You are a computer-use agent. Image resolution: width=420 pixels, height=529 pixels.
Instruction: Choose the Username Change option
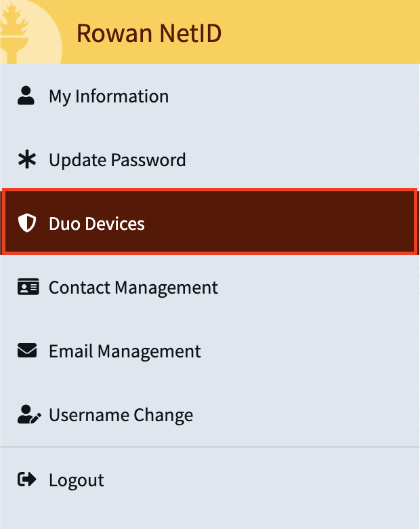[x=121, y=415]
